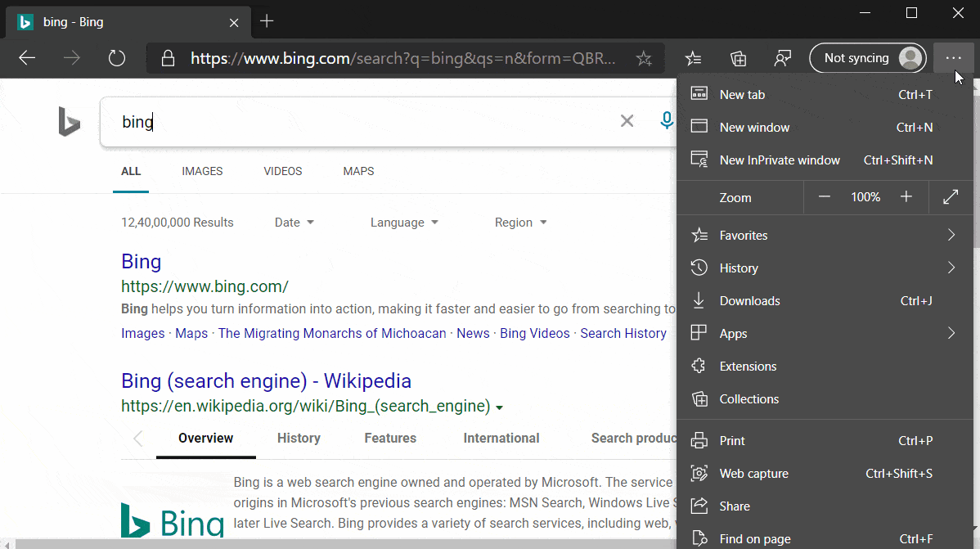Screen dimensions: 980x549
Task: Select the Features tab in Wikipedia card
Action: (x=391, y=439)
